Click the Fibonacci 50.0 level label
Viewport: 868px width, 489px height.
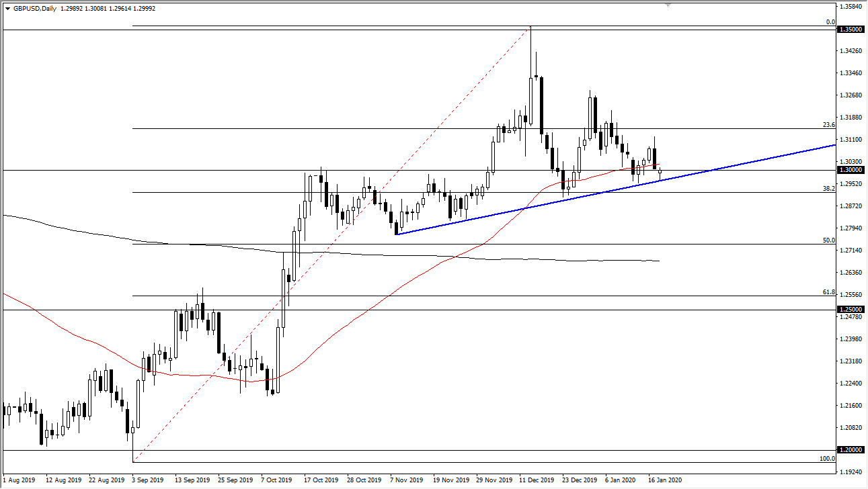click(x=828, y=240)
